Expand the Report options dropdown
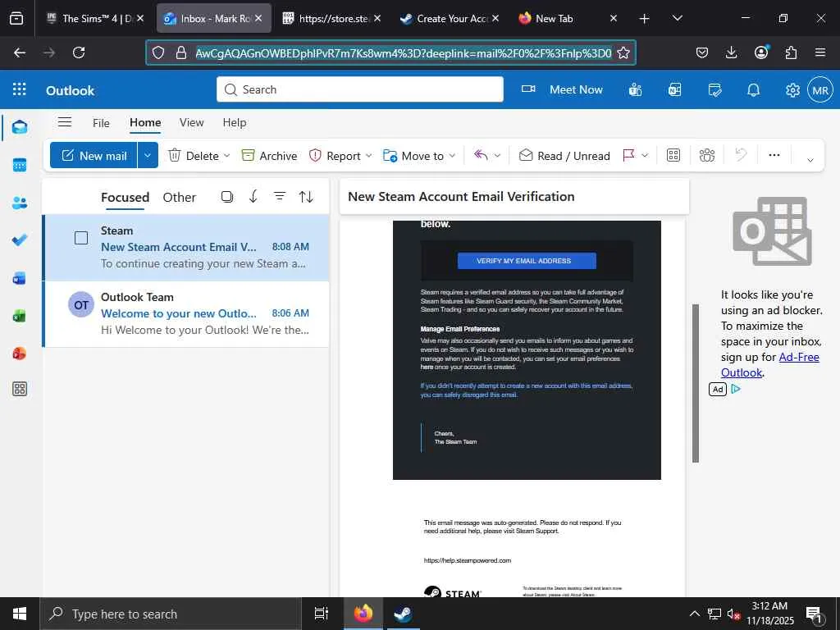This screenshot has width=840, height=630. [368, 156]
